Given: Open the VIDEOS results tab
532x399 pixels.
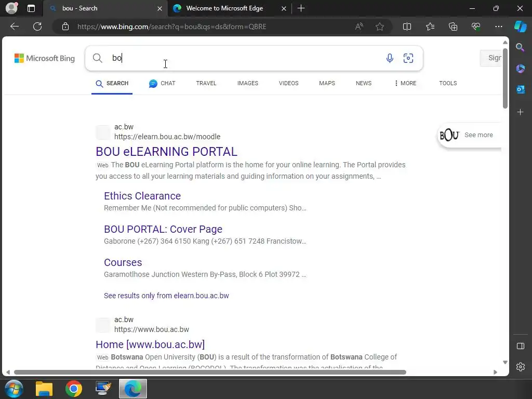Looking at the screenshot, I should click(289, 83).
